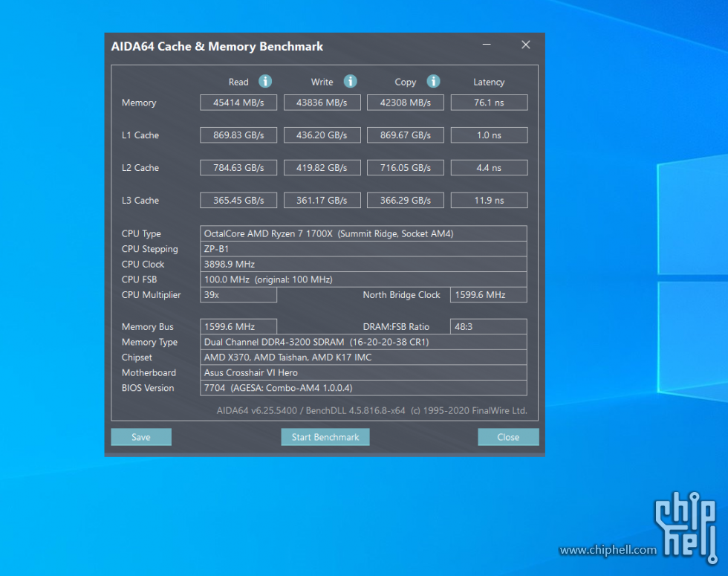Click L3 Cache Read value 365.45 GB/s
The image size is (728, 576).
238,200
